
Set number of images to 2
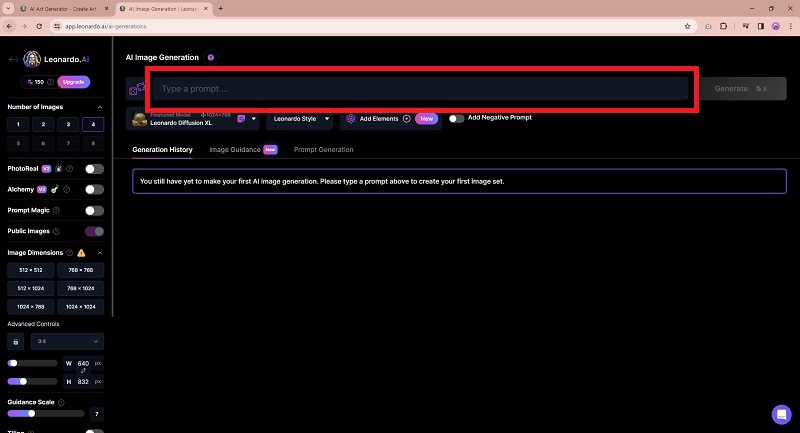click(x=43, y=124)
